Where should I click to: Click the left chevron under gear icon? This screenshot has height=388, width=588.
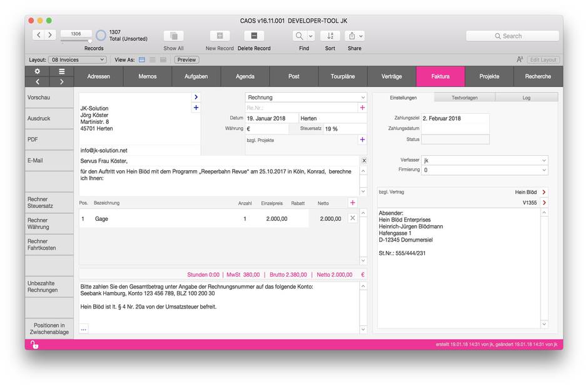tap(37, 81)
